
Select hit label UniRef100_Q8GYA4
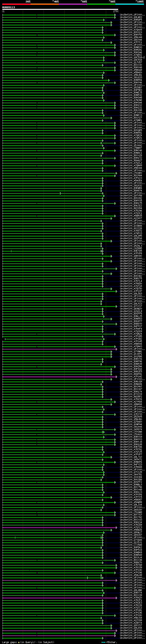pyautogui.click(x=131, y=40)
